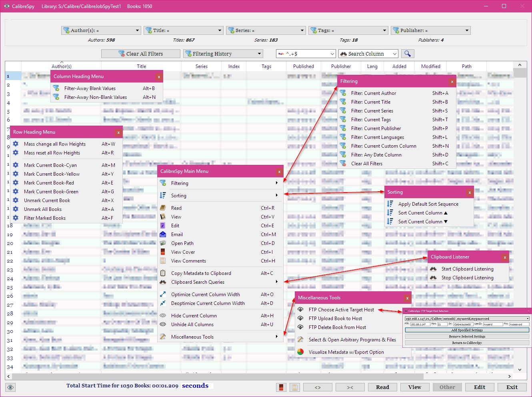Expand the Clipboard Search Queries submenu
The height and width of the screenshot is (397, 532).
[220, 282]
